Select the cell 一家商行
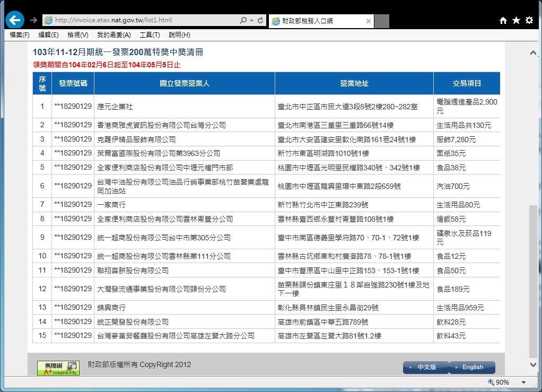Viewport: 542px width, 392px height. tap(185, 205)
